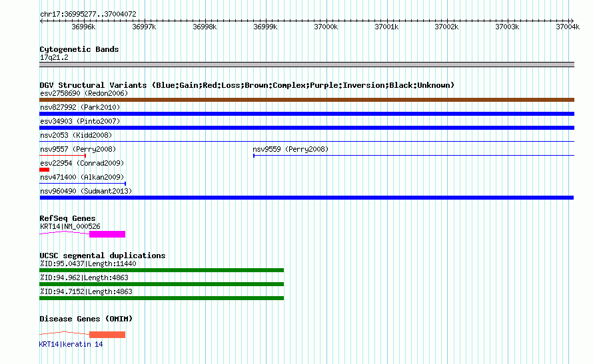Click the esv22954 (Conrad2009) label
Viewport: 593px width, 364px height.
(82, 163)
